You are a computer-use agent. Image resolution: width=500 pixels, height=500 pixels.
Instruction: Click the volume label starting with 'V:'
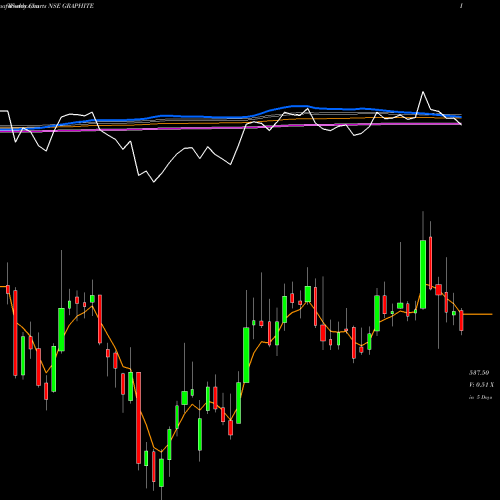pos(481,385)
